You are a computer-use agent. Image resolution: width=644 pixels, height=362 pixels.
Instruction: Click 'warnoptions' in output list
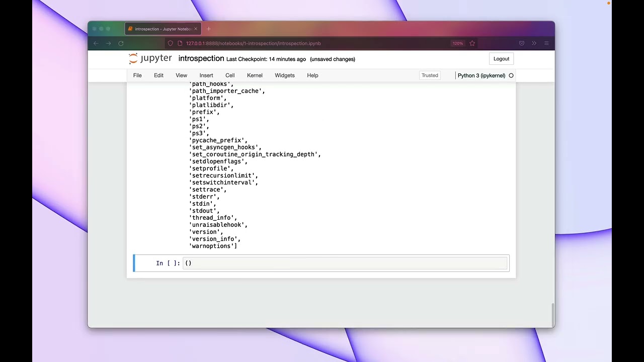213,246
